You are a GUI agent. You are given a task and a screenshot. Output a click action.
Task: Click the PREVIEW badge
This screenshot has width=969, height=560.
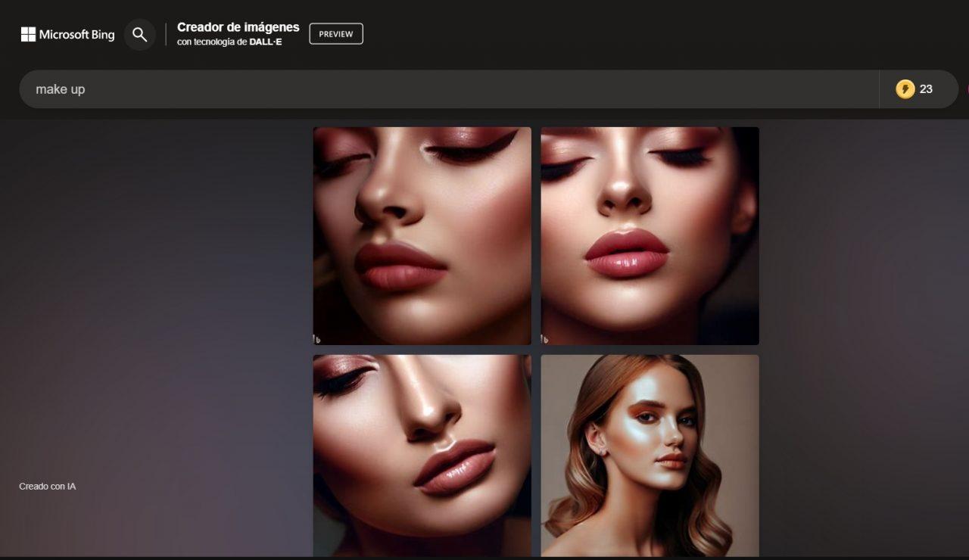[x=335, y=34]
